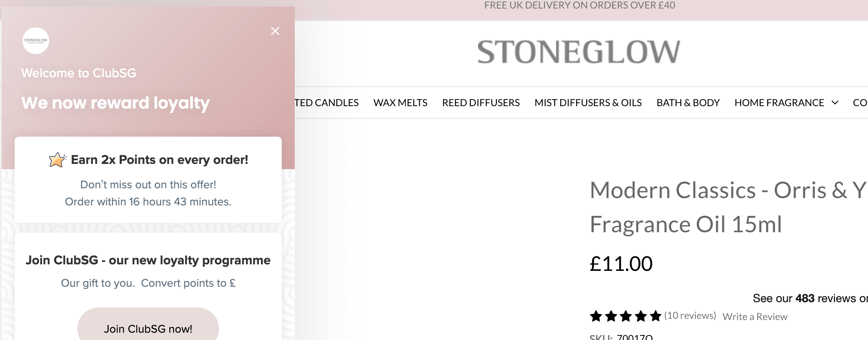Click the Stoneglow circle logo in the popup

coord(35,41)
